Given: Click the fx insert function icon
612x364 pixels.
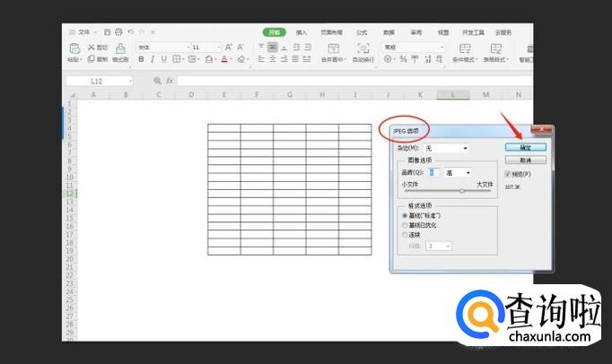Looking at the screenshot, I should [x=169, y=81].
